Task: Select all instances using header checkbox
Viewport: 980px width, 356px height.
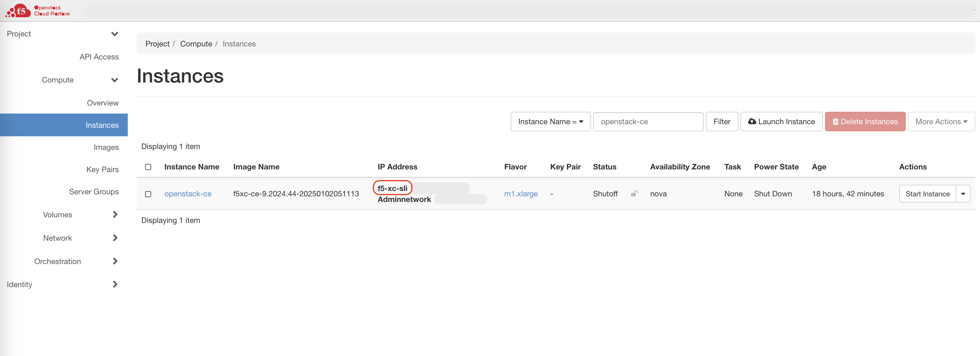Action: coord(148,167)
